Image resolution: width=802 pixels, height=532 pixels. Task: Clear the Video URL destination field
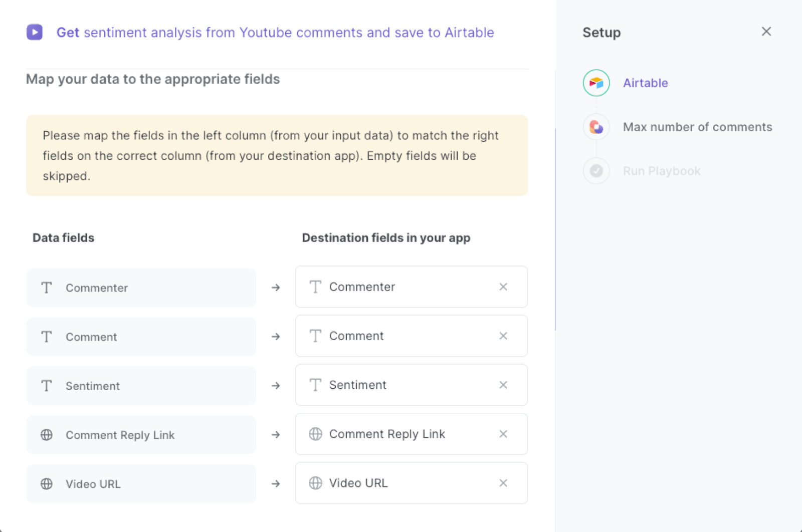(503, 483)
